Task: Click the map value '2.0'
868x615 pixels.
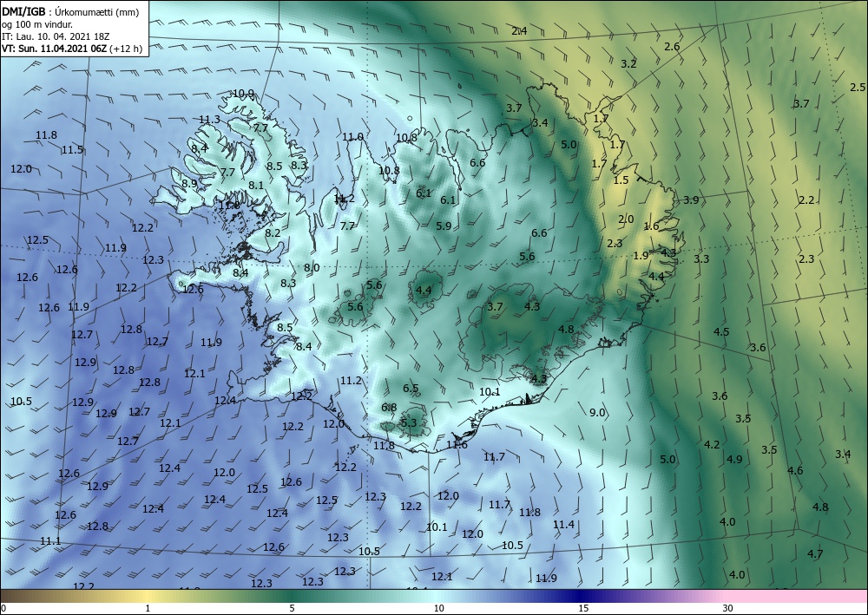Action: coord(626,219)
